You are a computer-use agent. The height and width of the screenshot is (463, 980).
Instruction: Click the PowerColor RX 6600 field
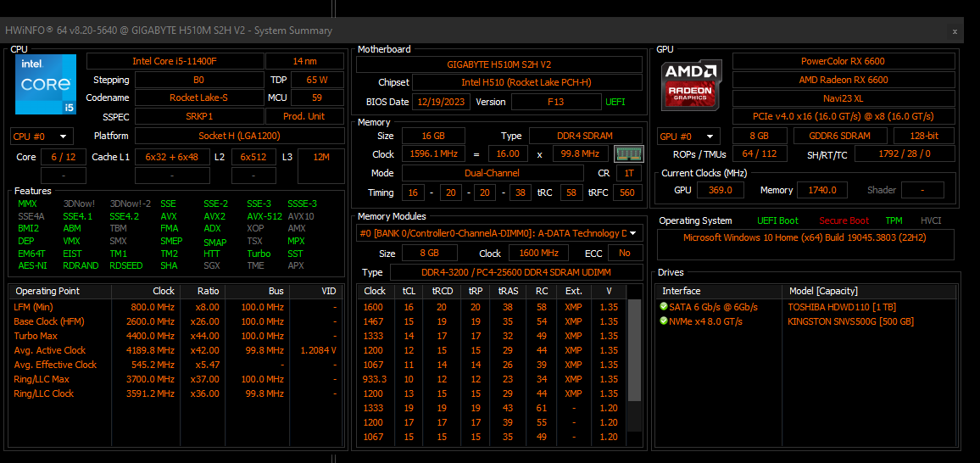click(844, 61)
